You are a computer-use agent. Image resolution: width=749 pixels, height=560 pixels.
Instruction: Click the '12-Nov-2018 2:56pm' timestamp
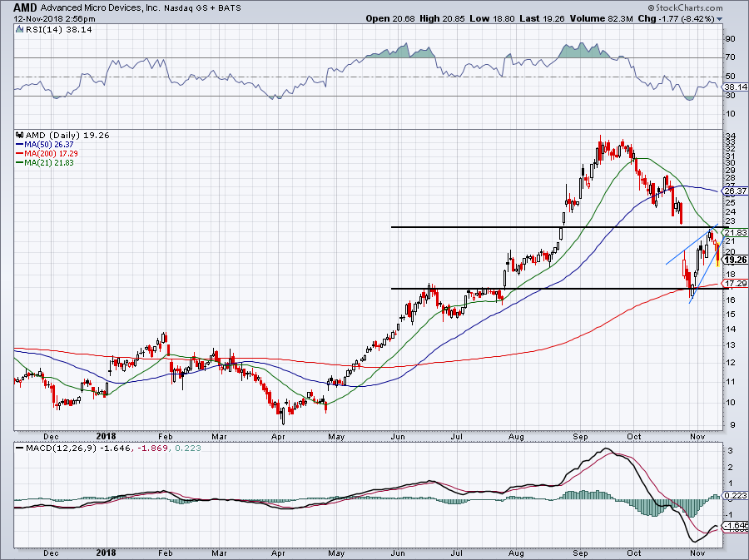coord(54,19)
